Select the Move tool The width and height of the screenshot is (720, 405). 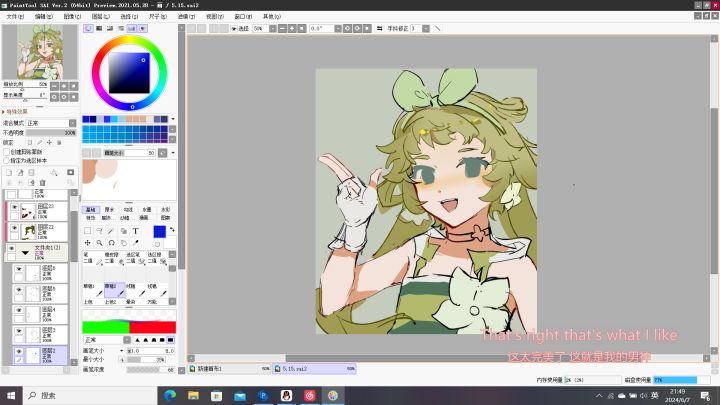(87, 242)
